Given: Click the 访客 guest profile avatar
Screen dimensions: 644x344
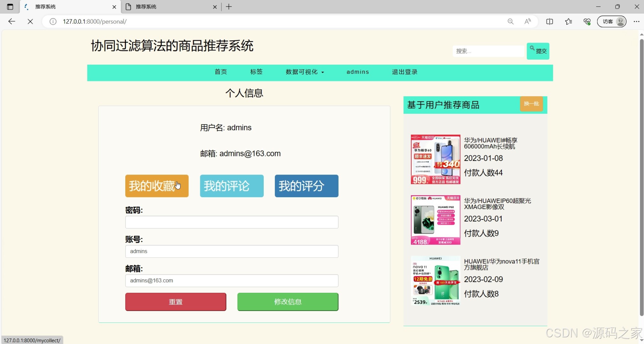Looking at the screenshot, I should 611,21.
